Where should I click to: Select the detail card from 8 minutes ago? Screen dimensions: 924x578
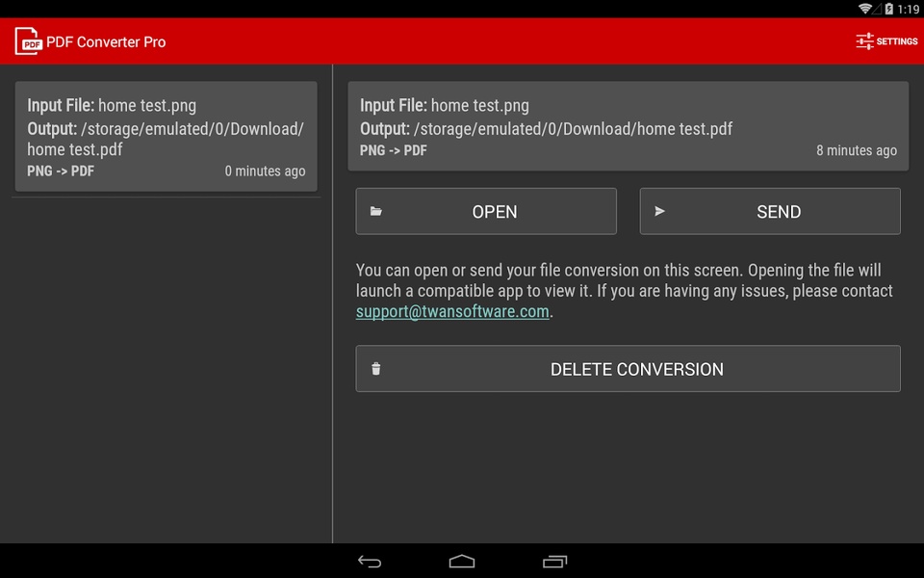[x=629, y=126]
